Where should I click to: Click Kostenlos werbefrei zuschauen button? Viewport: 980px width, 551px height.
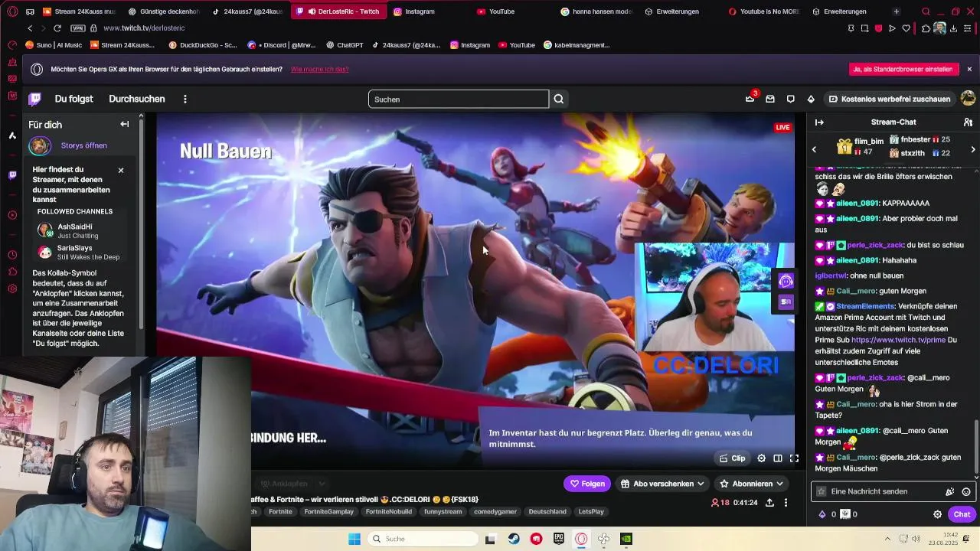click(890, 99)
